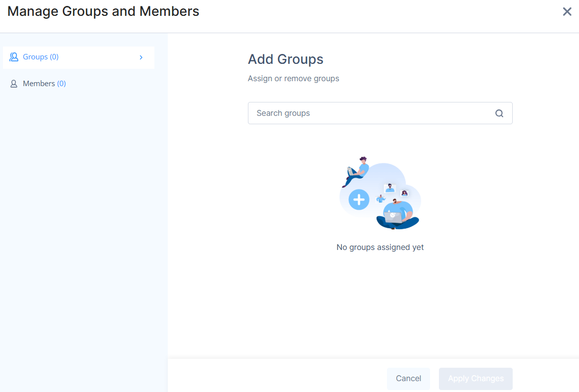579x392 pixels.
Task: Focus the Search groups input field
Action: point(371,113)
